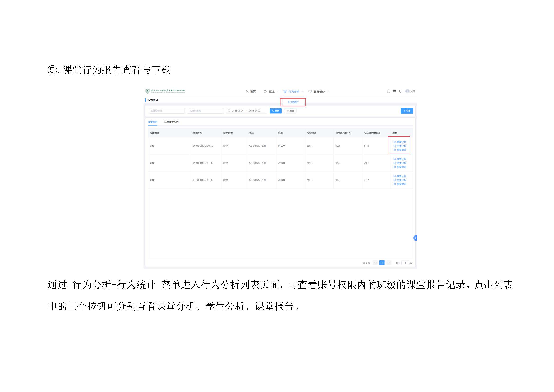Click the fullscreen toggle icon
Viewport: 554px width, 392px height.
(x=388, y=91)
